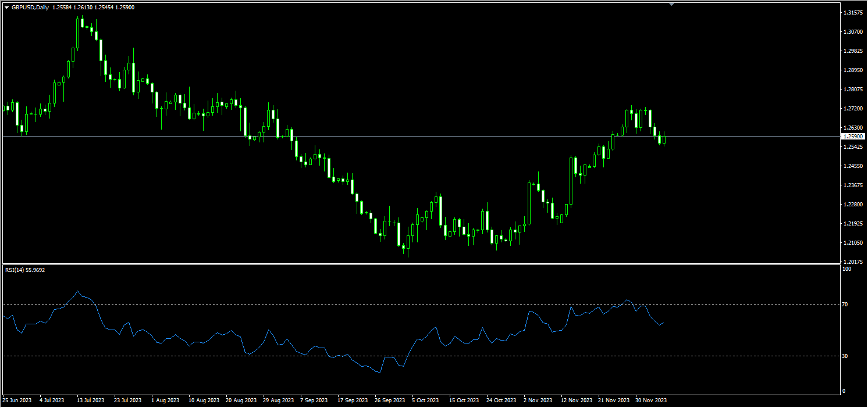Click the 1.24550 price scale label
The image size is (868, 408).
(x=852, y=166)
